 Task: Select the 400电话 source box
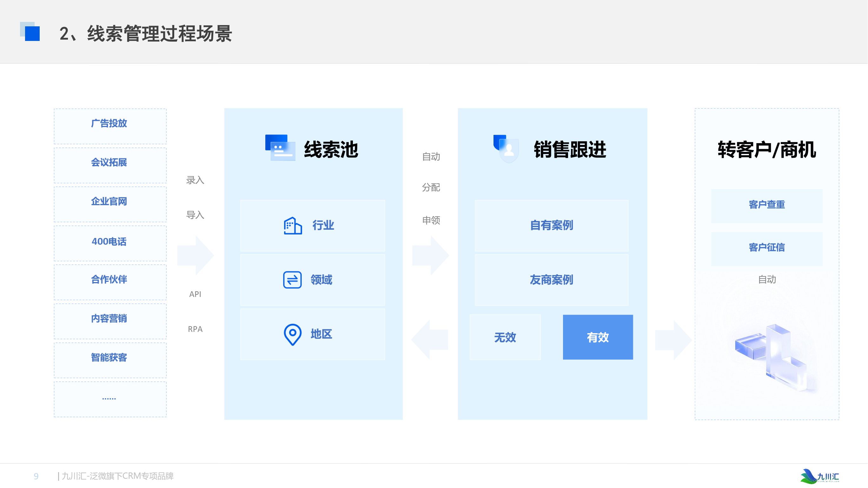(110, 243)
